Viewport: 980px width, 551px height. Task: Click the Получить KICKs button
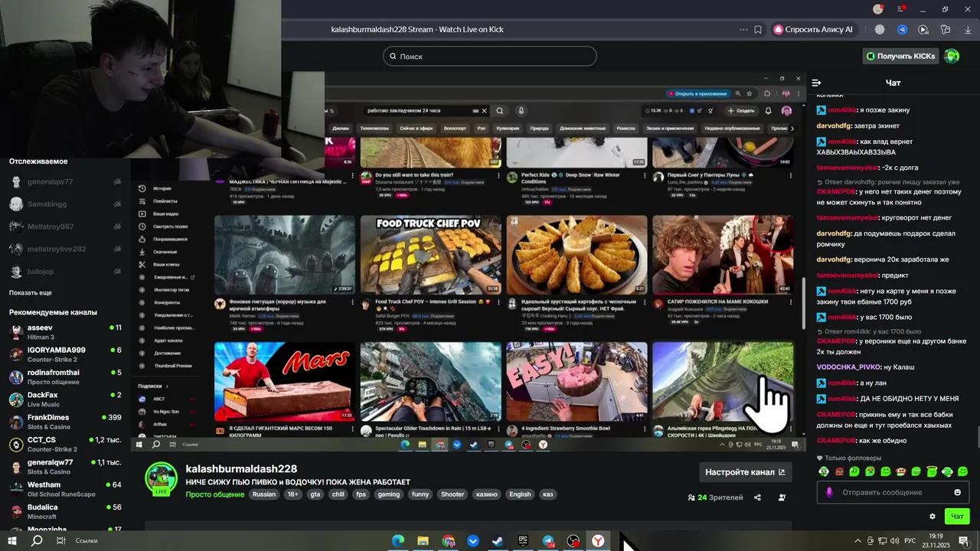pos(901,56)
